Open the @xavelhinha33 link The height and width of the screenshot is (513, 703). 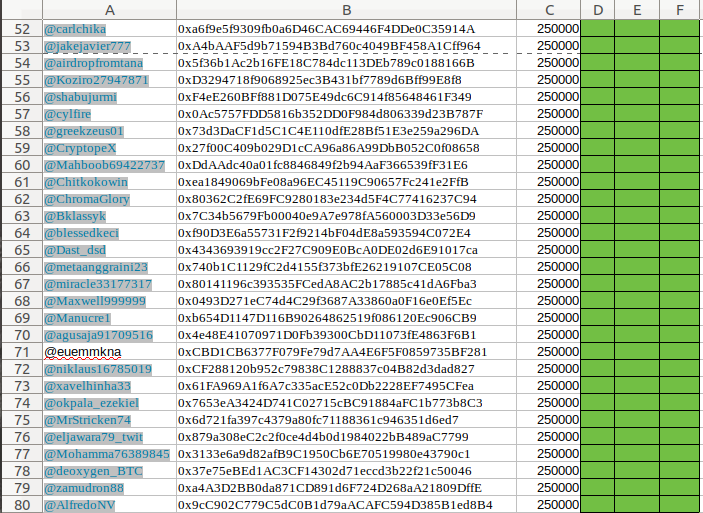(x=87, y=386)
